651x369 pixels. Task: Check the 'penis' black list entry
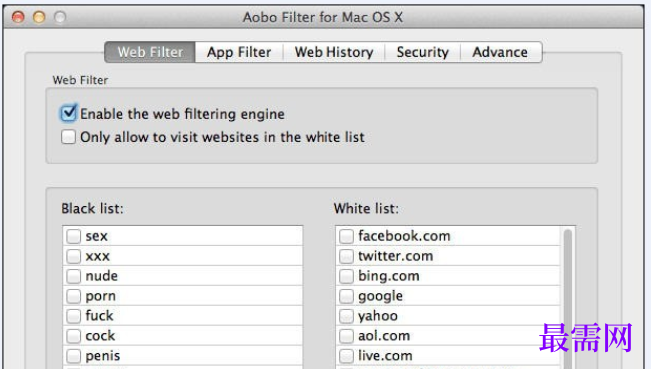click(73, 356)
